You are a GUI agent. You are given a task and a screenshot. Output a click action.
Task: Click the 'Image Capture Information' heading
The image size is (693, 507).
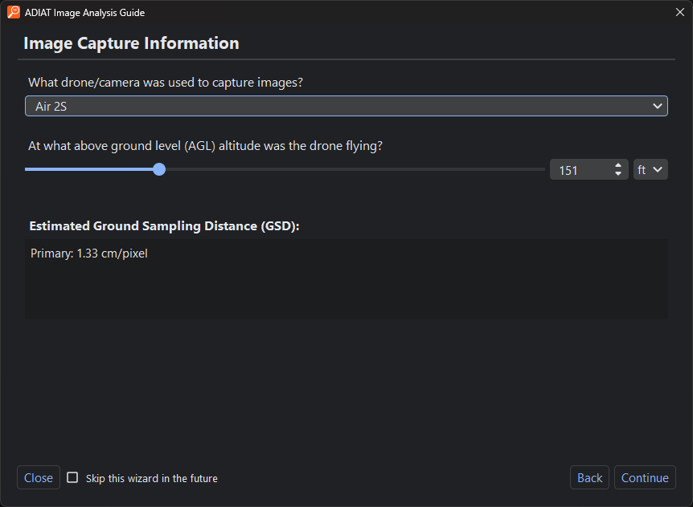click(131, 44)
